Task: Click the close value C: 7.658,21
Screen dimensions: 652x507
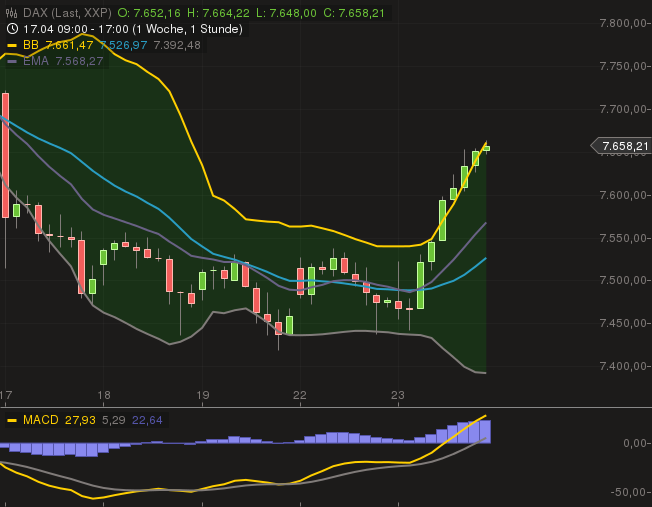Action: pyautogui.click(x=354, y=13)
